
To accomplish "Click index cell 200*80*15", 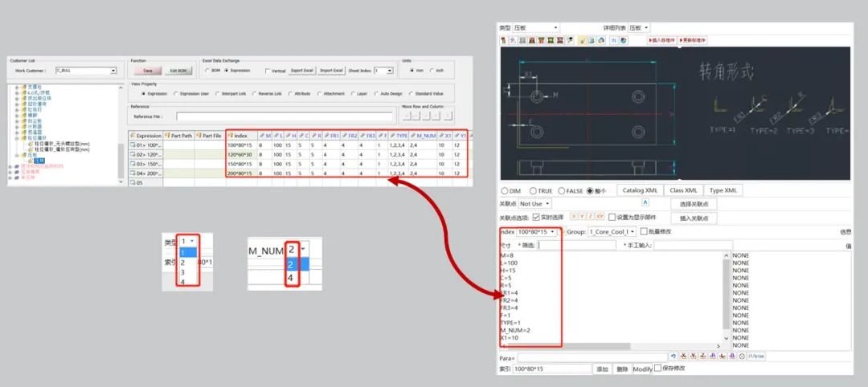I will point(241,173).
